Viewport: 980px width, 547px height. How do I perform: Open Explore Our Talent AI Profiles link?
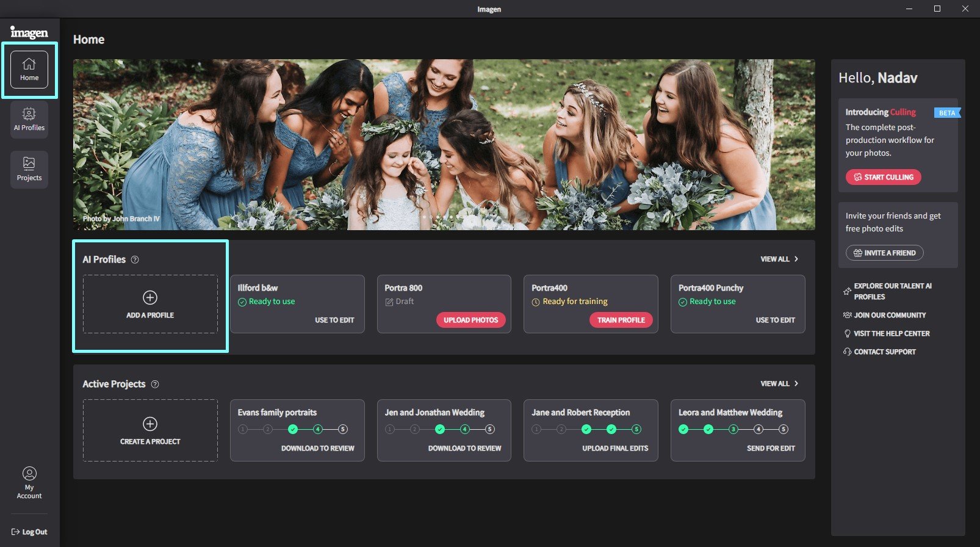pyautogui.click(x=893, y=291)
